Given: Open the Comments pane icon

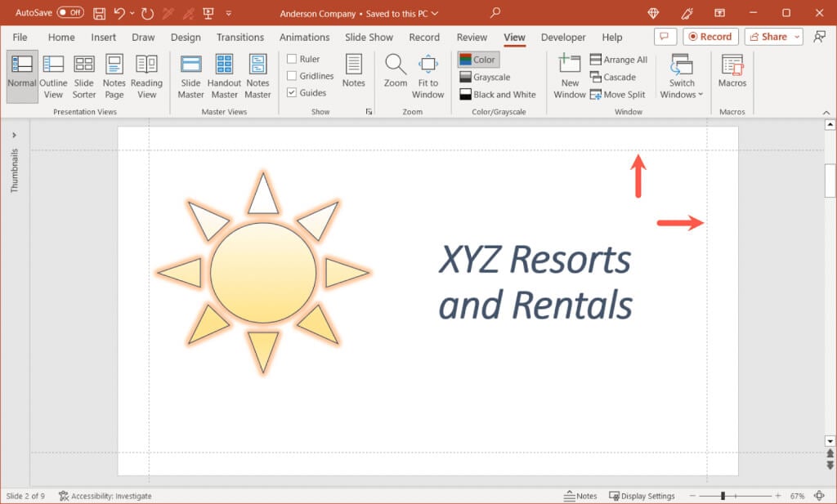Looking at the screenshot, I should coord(665,37).
